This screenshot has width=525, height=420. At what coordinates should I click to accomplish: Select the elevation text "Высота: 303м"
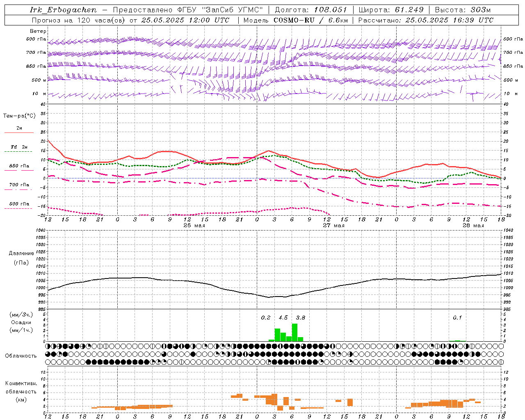(x=463, y=10)
